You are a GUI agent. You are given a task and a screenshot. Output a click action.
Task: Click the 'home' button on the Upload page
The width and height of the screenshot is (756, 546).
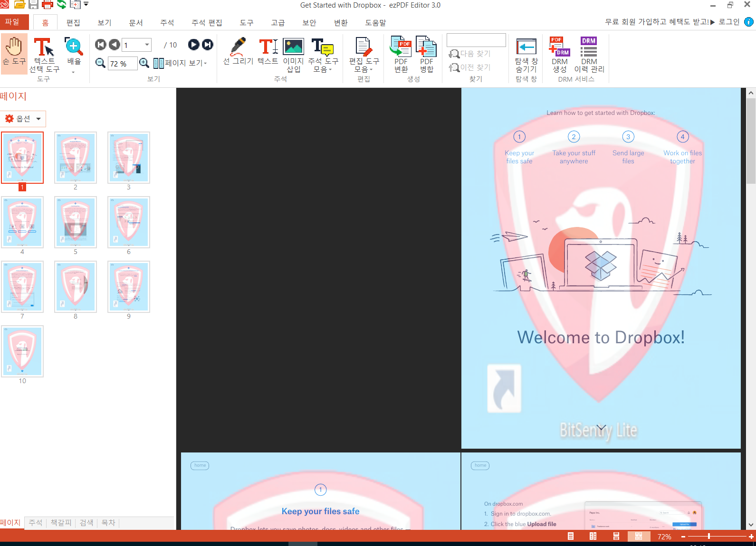[480, 465]
